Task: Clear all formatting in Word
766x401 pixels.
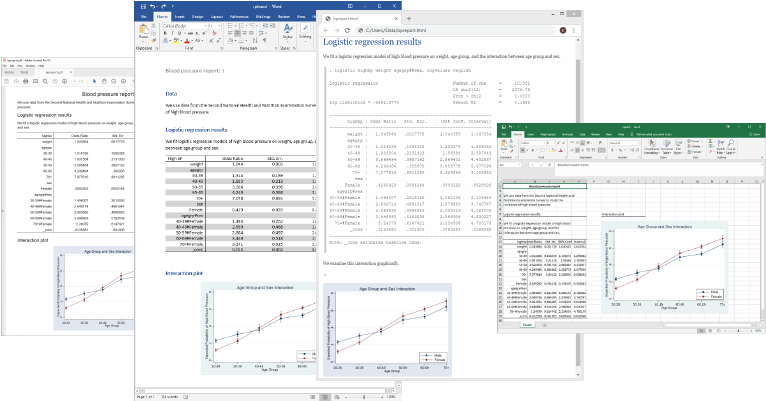Action: [x=214, y=33]
